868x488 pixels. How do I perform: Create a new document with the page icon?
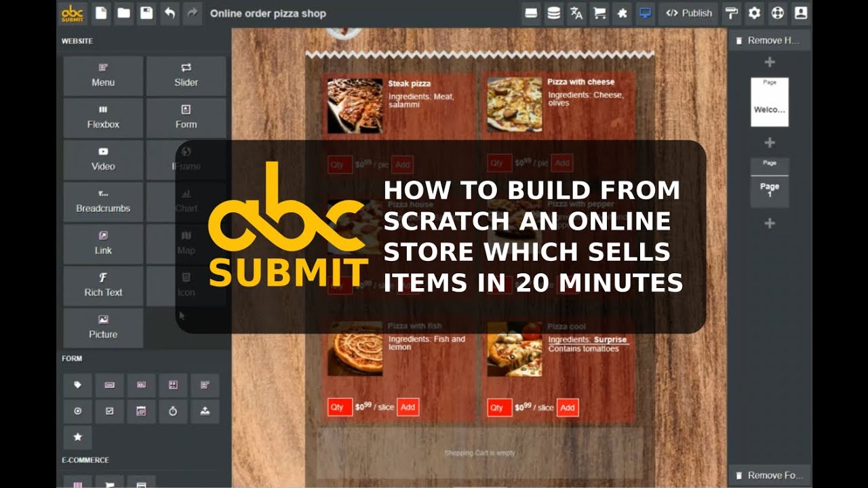101,14
